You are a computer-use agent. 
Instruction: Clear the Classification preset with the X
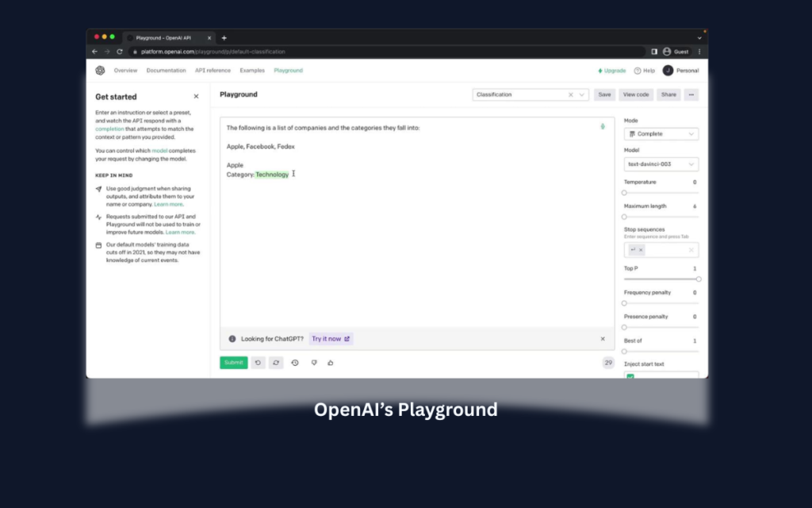click(x=570, y=94)
